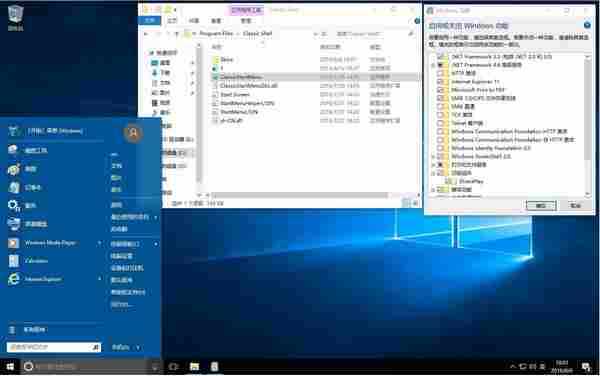Expand the .NET Framework 4.6 advanced services node
The width and height of the screenshot is (600, 376).
[433, 65]
